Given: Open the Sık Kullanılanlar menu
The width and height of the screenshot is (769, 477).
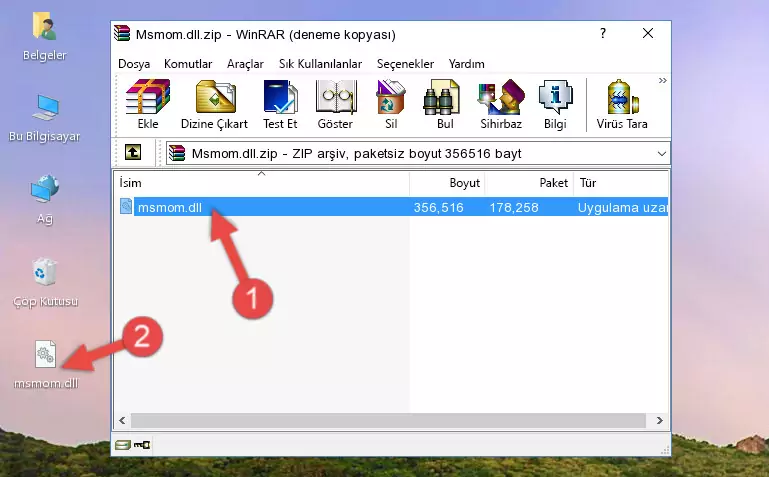Looking at the screenshot, I should 320,64.
